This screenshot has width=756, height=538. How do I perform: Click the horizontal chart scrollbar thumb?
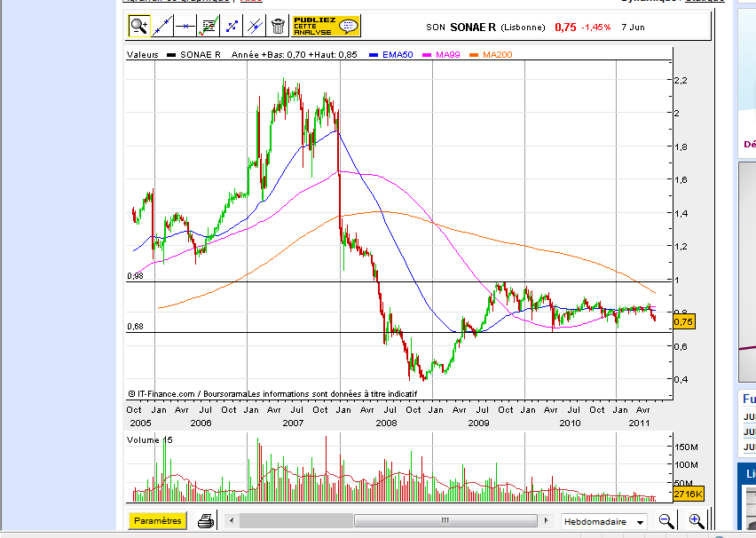click(445, 520)
